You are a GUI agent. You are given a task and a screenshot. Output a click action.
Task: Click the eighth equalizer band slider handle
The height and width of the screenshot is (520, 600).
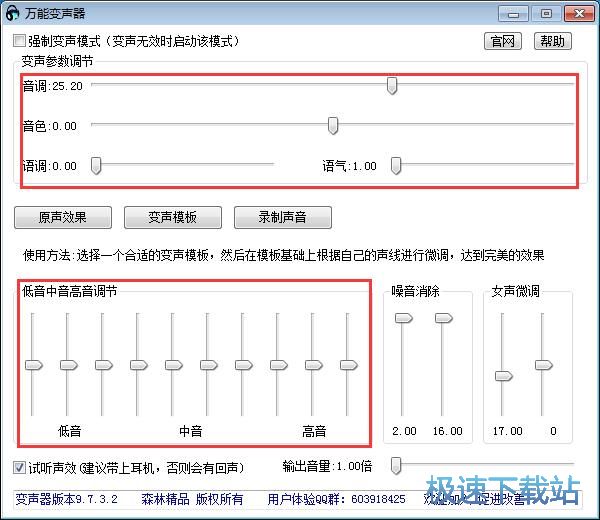(279, 365)
